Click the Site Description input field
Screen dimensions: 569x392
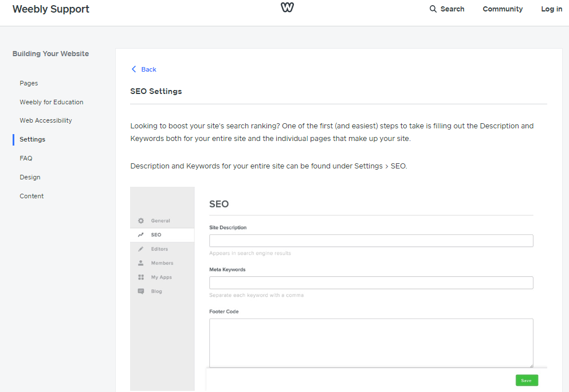coord(371,241)
